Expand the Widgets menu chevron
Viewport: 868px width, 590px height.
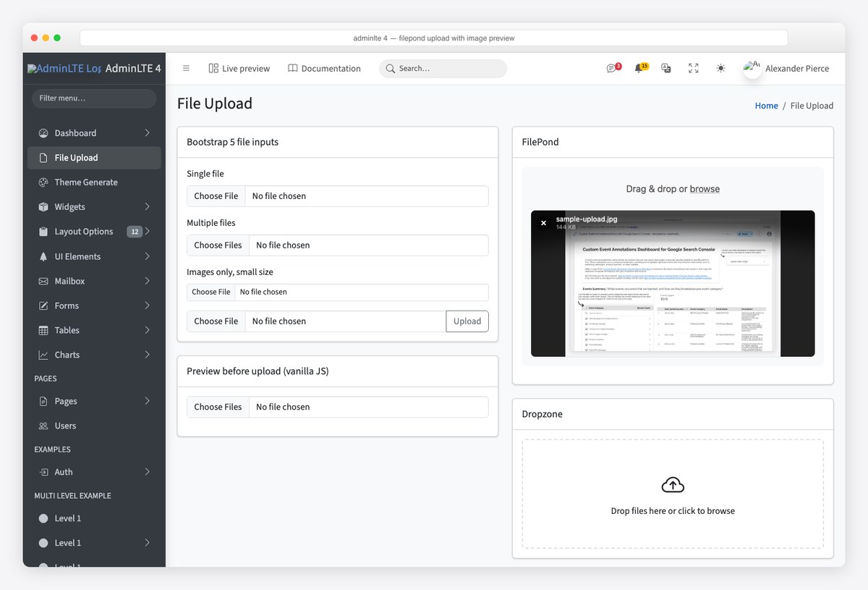pyautogui.click(x=147, y=207)
